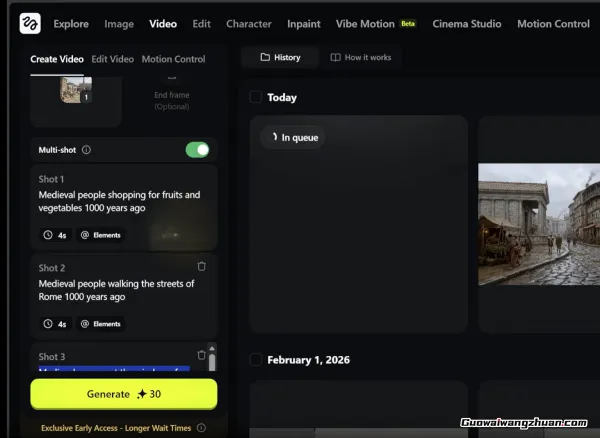Image resolution: width=600 pixels, height=438 pixels.
Task: Check the Today group checkbox
Action: (256, 97)
